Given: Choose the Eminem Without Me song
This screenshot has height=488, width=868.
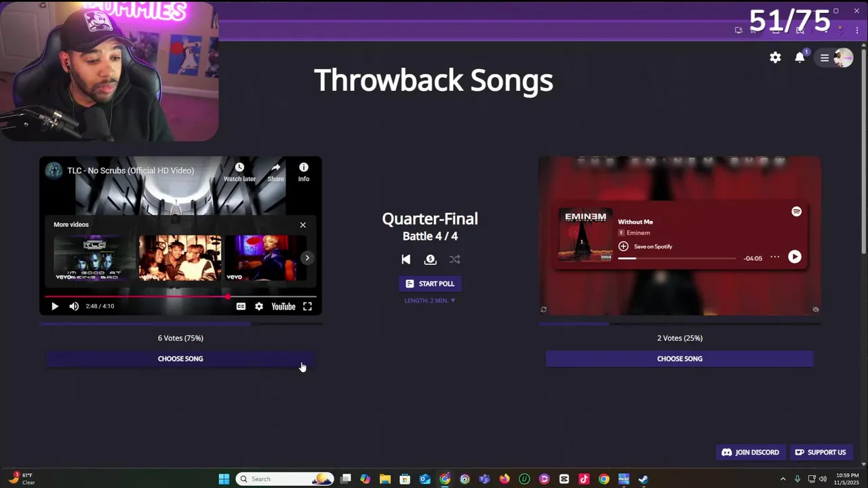Looking at the screenshot, I should tap(679, 359).
